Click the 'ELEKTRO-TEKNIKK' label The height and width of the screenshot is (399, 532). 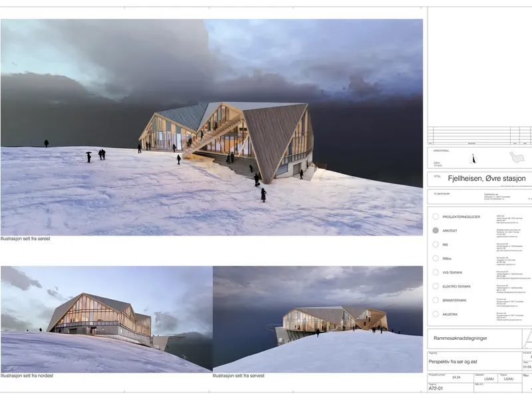point(457,287)
